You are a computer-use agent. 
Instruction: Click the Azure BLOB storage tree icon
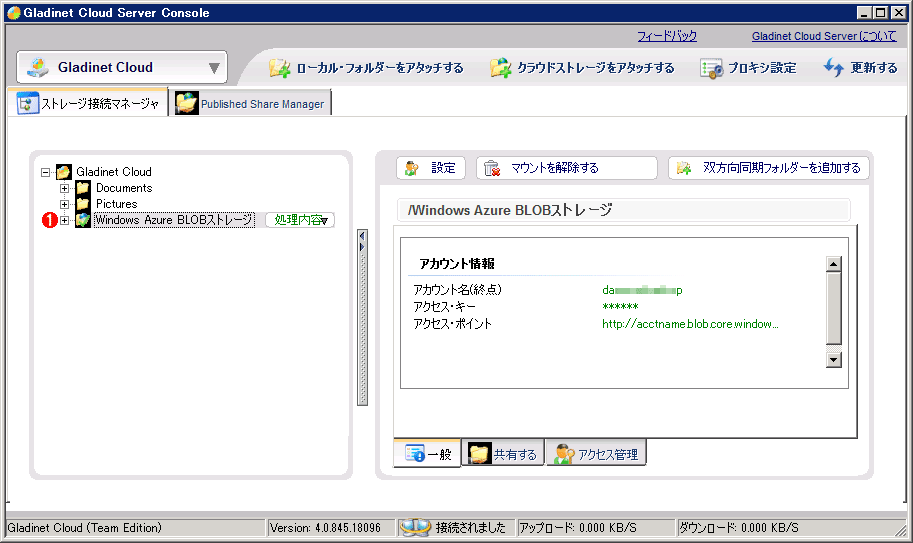click(83, 220)
